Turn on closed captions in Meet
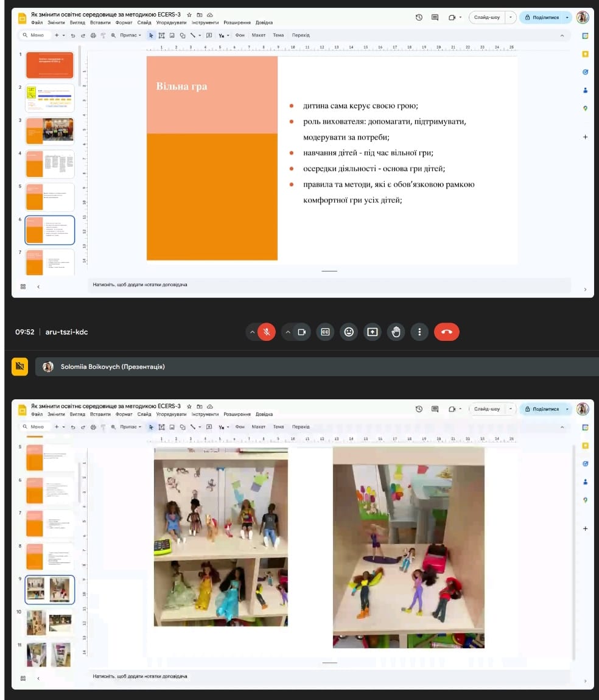This screenshot has height=700, width=599. click(325, 332)
